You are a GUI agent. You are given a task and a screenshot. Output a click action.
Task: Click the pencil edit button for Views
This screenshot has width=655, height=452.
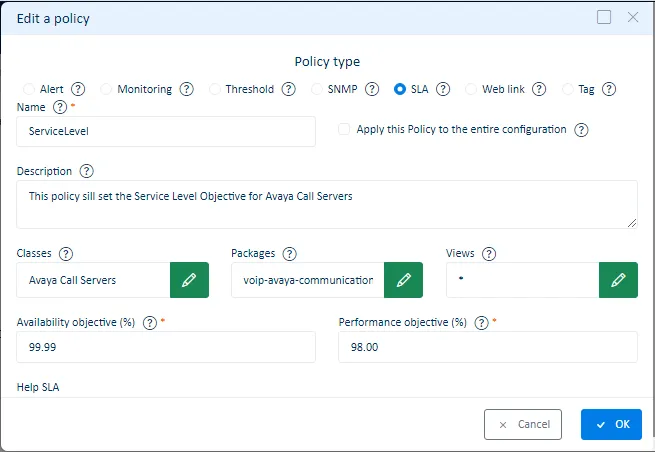(617, 280)
